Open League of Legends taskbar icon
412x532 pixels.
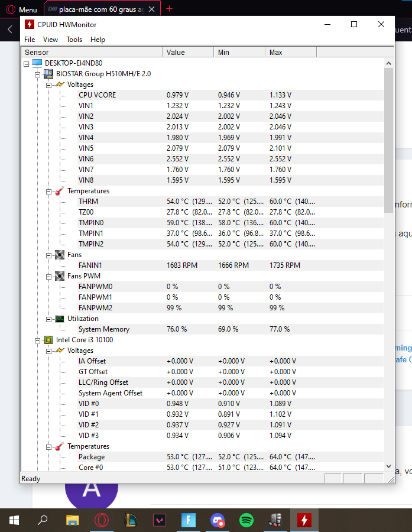tap(130, 520)
